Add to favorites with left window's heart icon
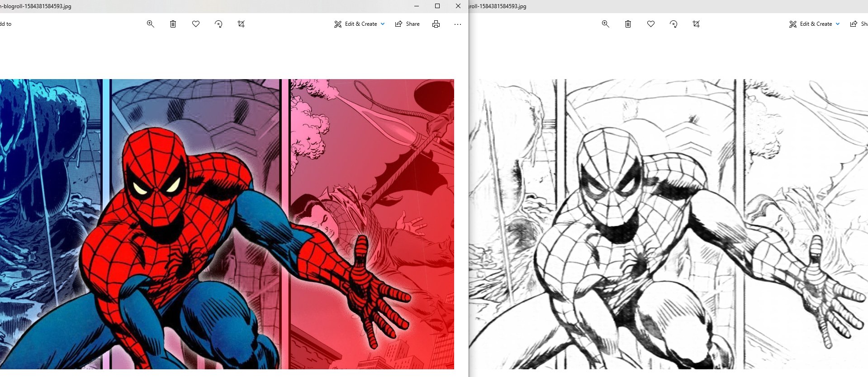Screen dimensions: 868x377 click(196, 24)
